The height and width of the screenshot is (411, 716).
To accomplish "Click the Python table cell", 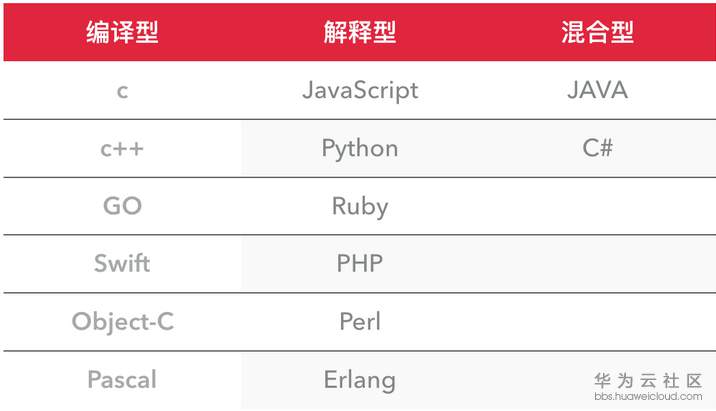I will 360,149.
